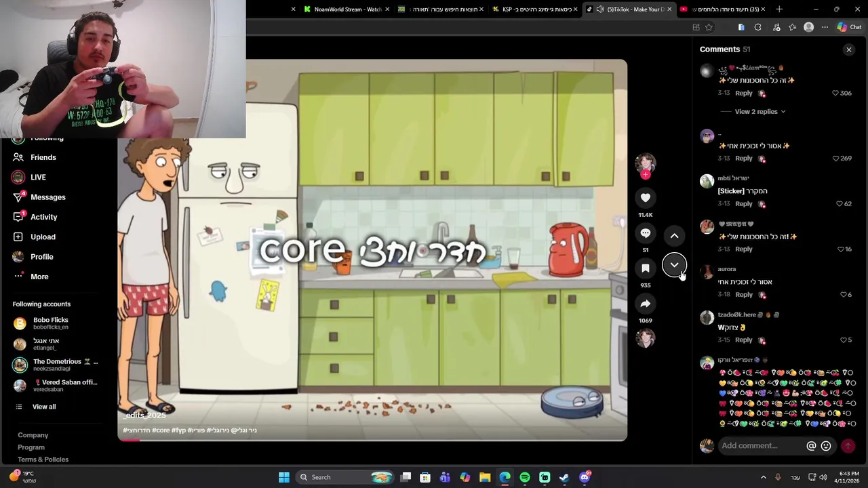This screenshot has width=868, height=488.
Task: Open Vered Saban following account
Action: (x=57, y=385)
